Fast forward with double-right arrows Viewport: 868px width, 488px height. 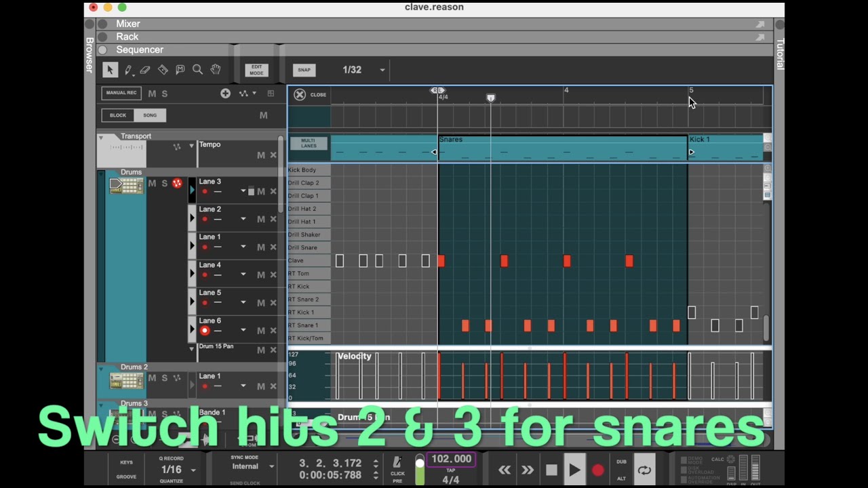(x=528, y=470)
